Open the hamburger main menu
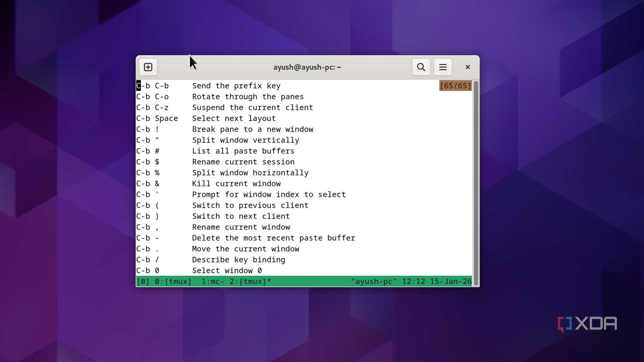 pyautogui.click(x=443, y=67)
